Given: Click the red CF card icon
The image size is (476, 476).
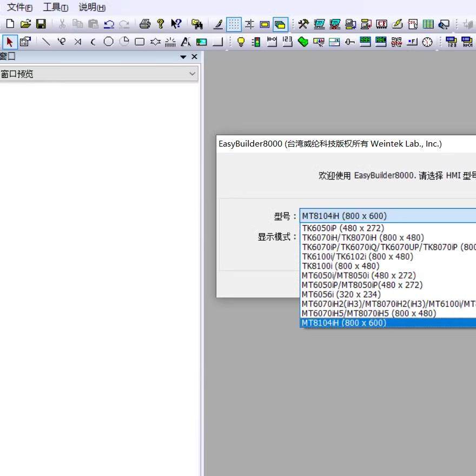Looking at the screenshot, I should click(x=381, y=24).
